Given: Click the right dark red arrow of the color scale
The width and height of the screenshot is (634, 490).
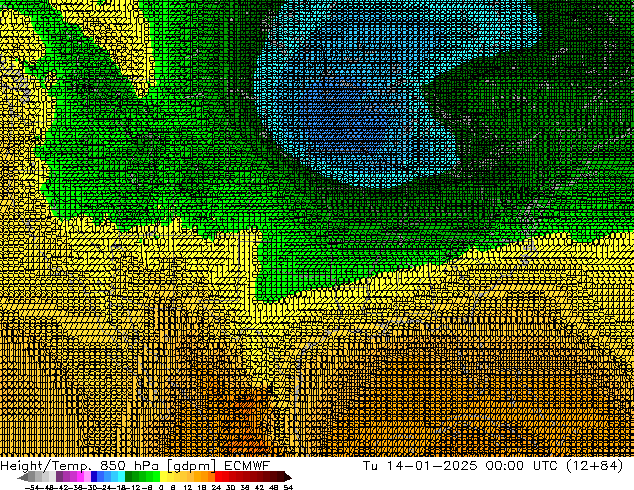Looking at the screenshot, I should [x=288, y=477].
